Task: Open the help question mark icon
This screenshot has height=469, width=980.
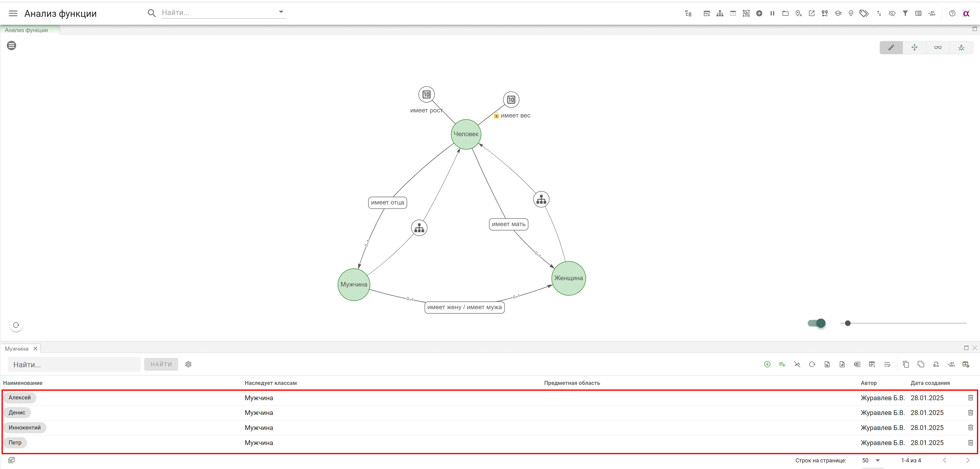Action: pyautogui.click(x=952, y=13)
